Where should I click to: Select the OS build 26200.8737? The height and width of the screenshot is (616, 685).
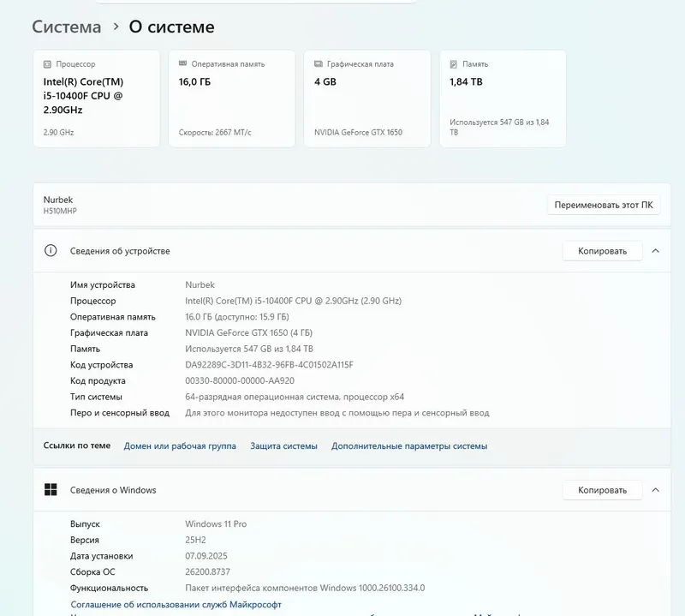pos(207,571)
